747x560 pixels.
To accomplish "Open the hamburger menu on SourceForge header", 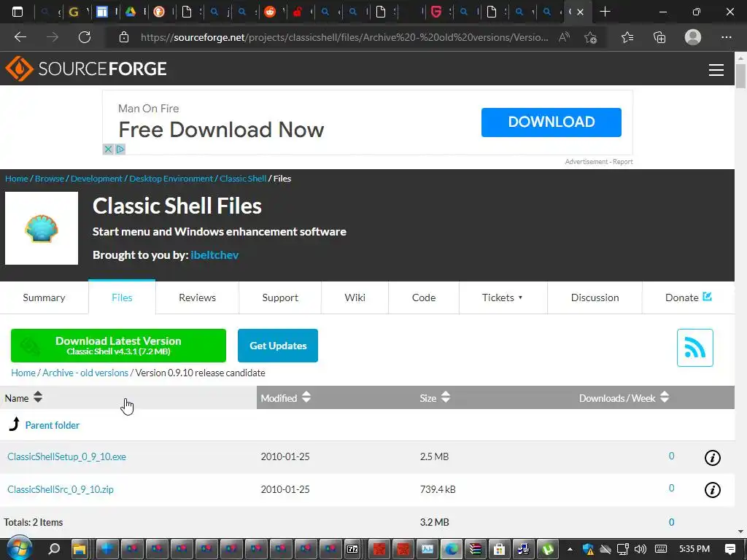I will click(716, 69).
